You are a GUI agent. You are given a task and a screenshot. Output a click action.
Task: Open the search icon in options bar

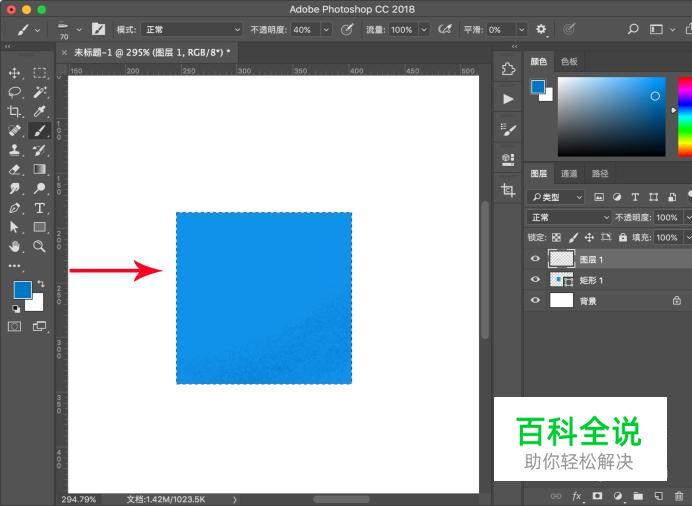pos(633,30)
